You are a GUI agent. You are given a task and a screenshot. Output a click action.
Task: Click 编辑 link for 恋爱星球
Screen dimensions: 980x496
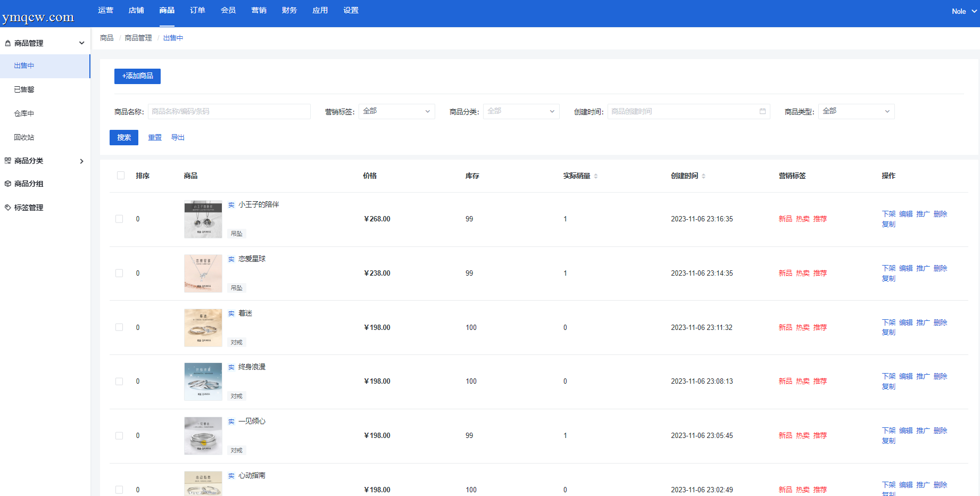tap(906, 268)
